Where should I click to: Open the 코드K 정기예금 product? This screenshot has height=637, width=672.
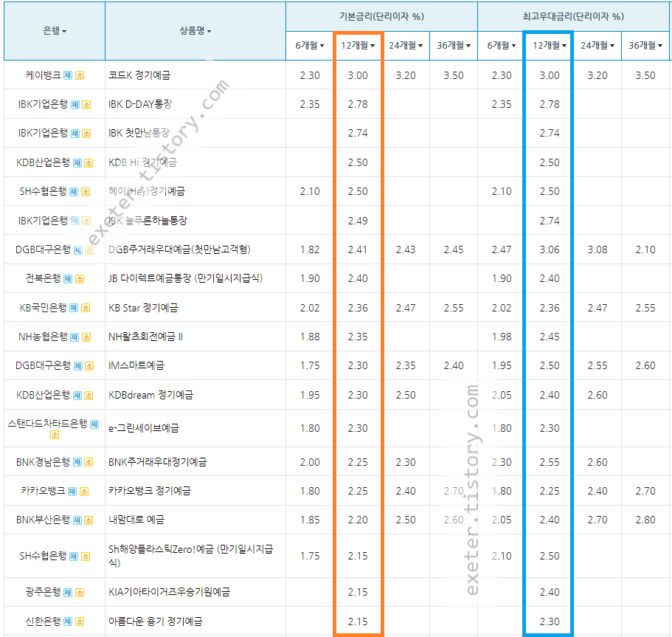pyautogui.click(x=139, y=75)
